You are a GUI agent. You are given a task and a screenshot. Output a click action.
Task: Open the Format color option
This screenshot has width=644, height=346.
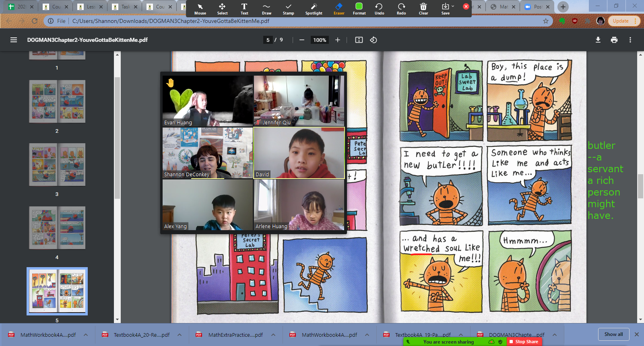point(359,9)
